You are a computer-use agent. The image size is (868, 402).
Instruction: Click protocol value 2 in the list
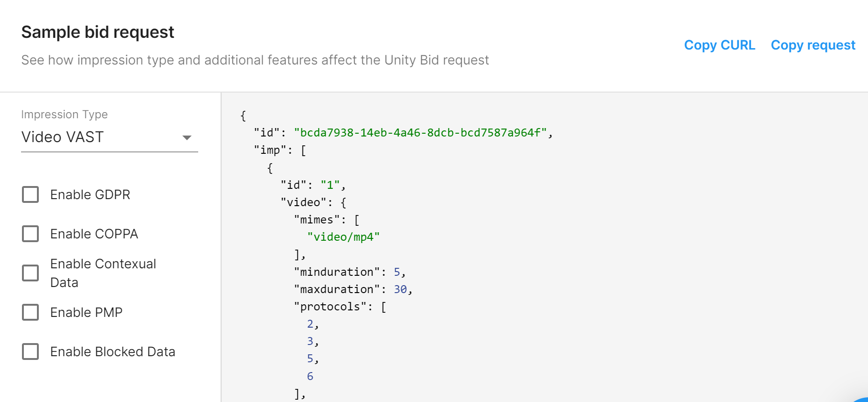[310, 324]
